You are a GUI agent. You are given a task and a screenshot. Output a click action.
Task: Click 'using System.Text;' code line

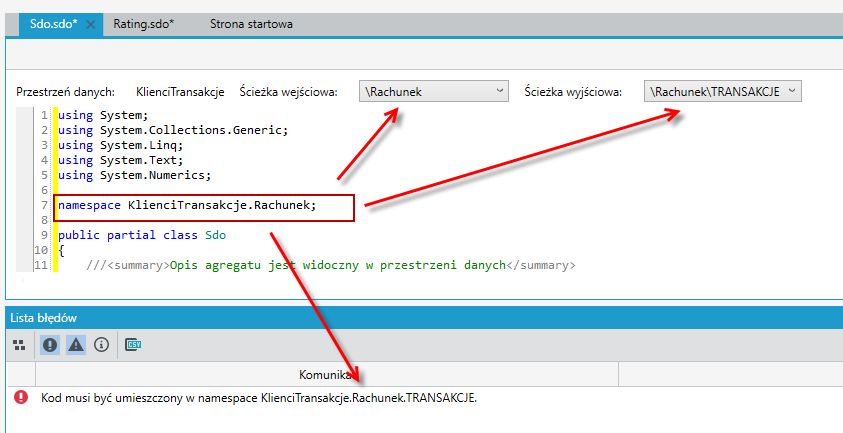120,160
